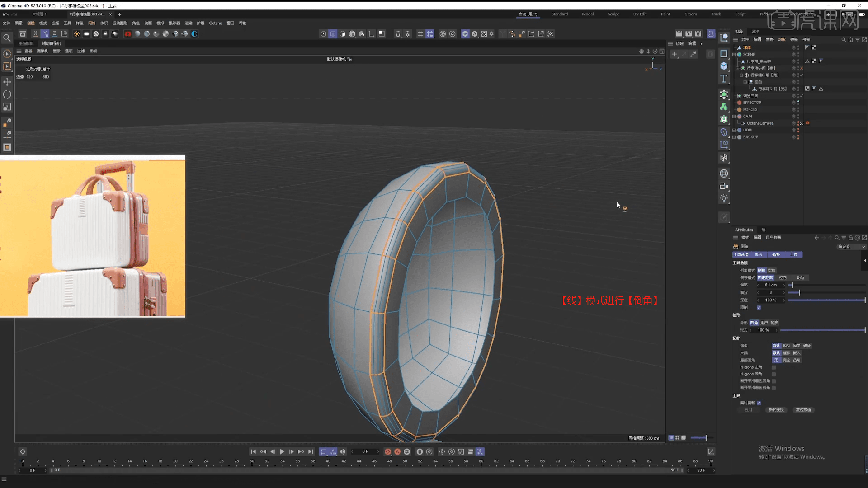Add a Camera object from the palette
868x488 pixels.
click(724, 186)
